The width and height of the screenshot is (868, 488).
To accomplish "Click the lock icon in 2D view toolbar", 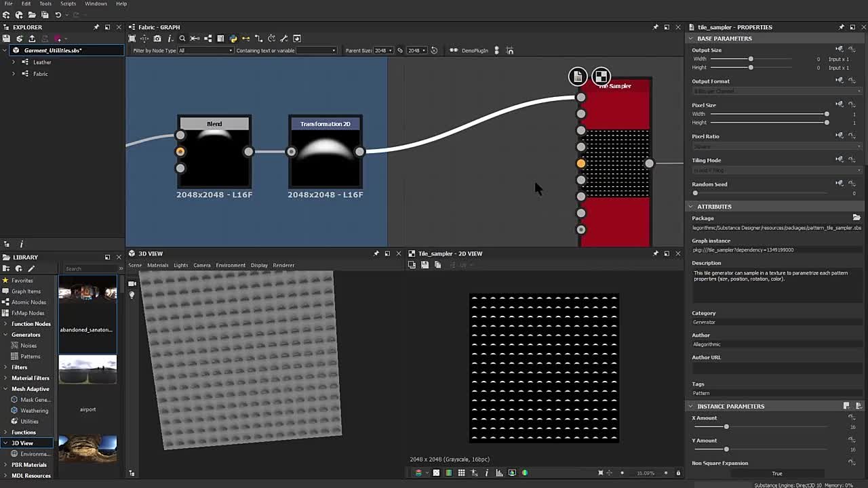I will click(677, 473).
